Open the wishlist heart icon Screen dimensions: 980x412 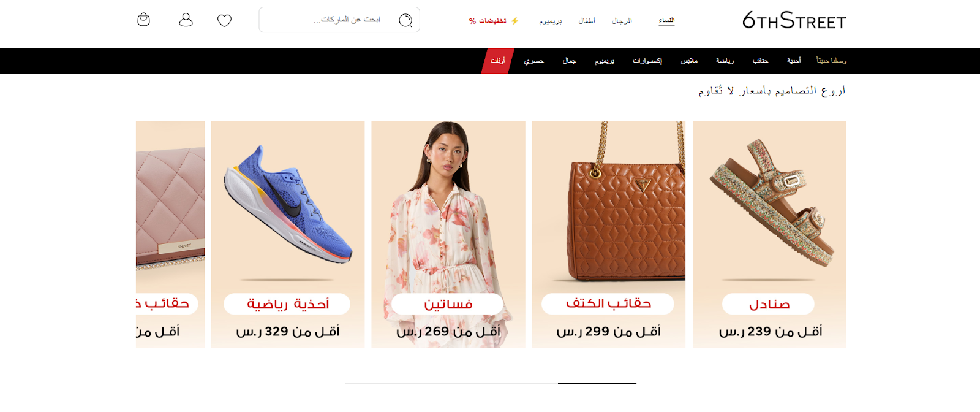click(x=225, y=21)
